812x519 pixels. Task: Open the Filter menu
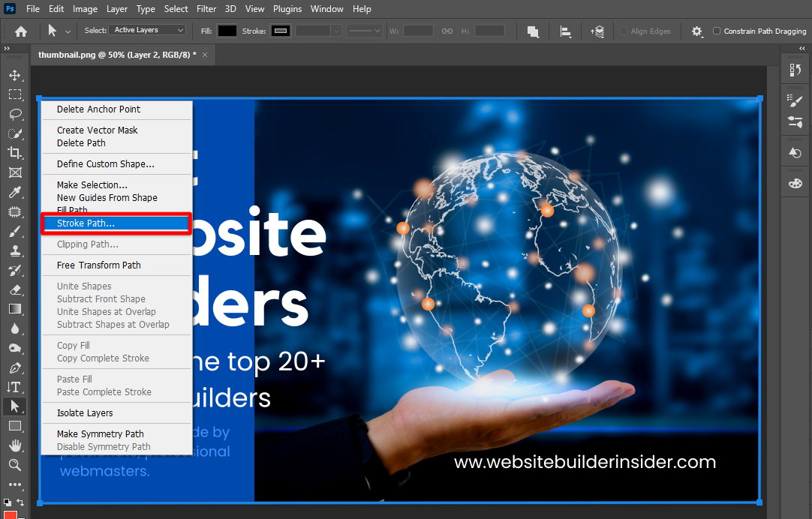[208, 9]
